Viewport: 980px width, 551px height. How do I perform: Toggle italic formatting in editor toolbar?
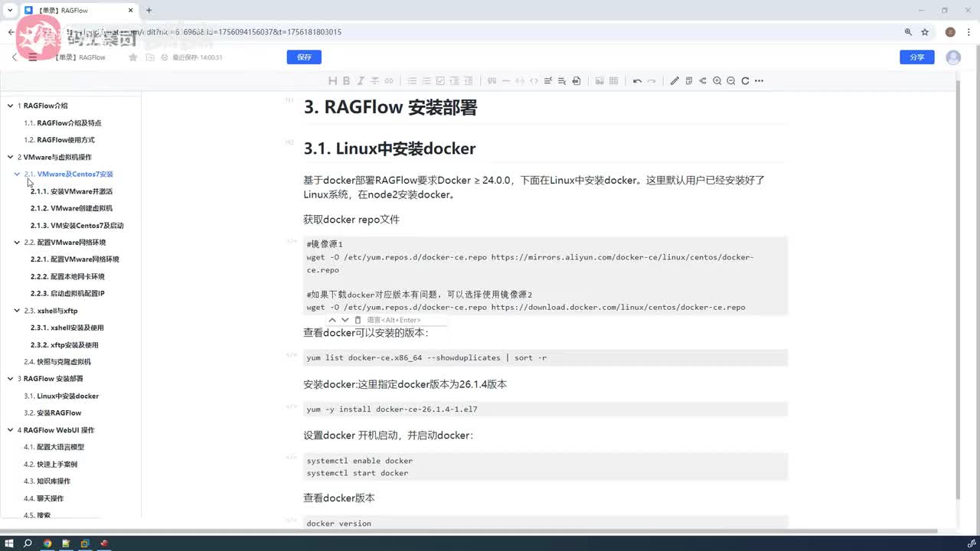[x=360, y=80]
